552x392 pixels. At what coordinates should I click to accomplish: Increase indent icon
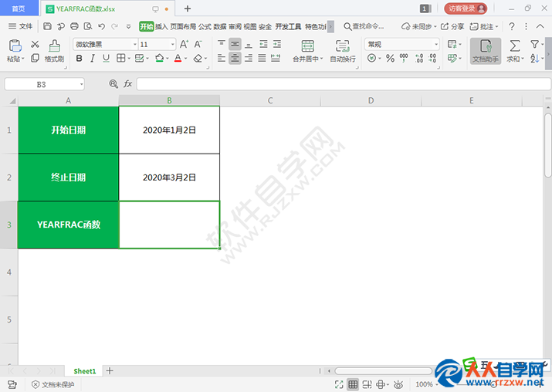click(277, 44)
